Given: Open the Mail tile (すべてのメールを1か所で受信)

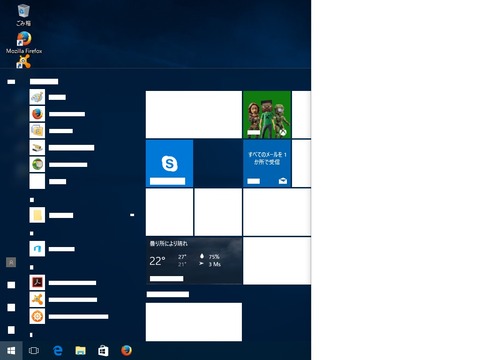Looking at the screenshot, I should click(267, 163).
